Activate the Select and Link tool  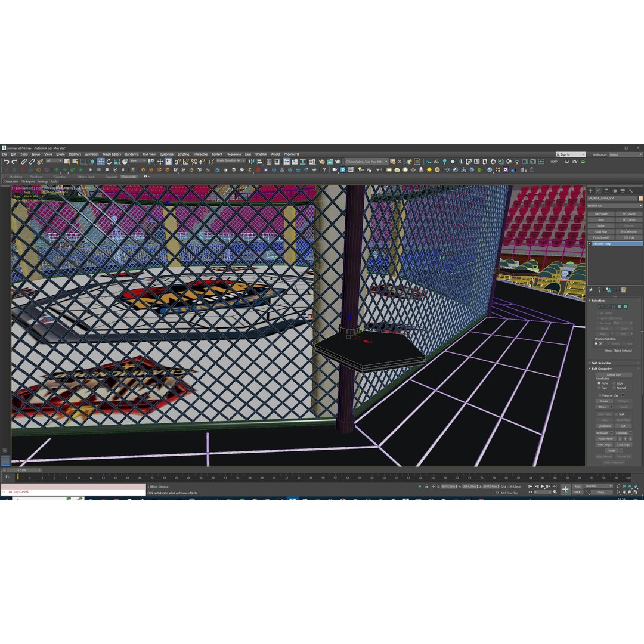(x=24, y=162)
